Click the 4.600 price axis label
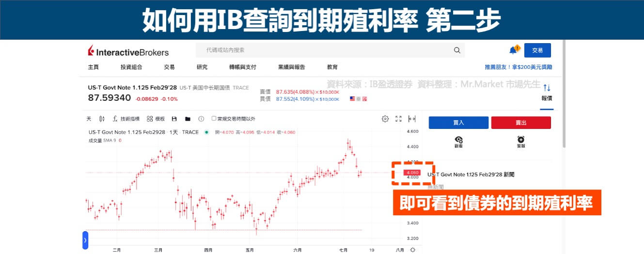 (412, 131)
